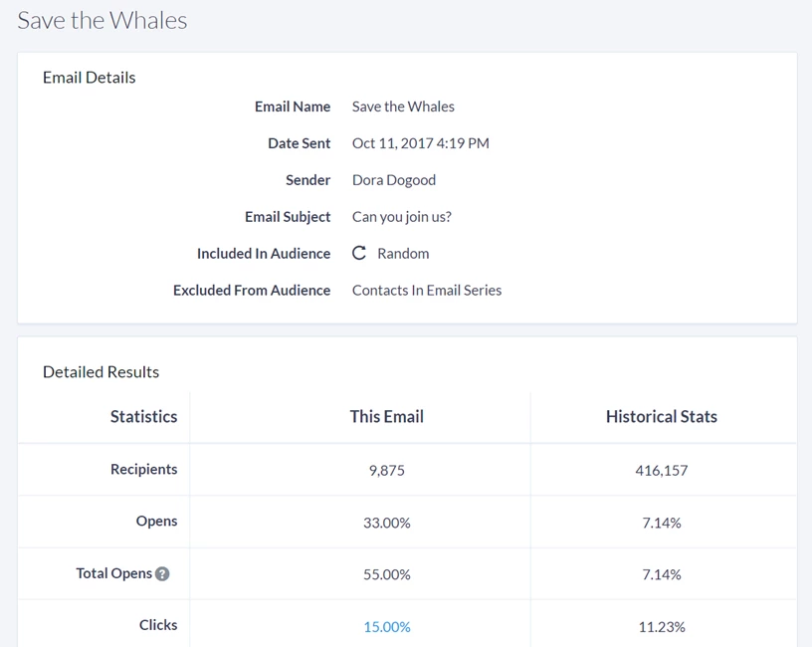Screen dimensions: 812x647
Task: Click the Contacts In Email Series audience
Action: click(x=426, y=290)
